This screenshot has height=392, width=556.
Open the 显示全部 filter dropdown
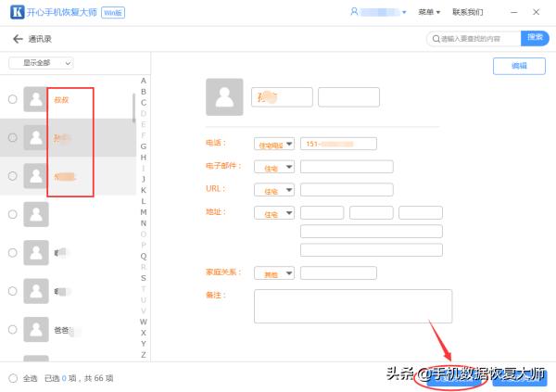tap(41, 63)
